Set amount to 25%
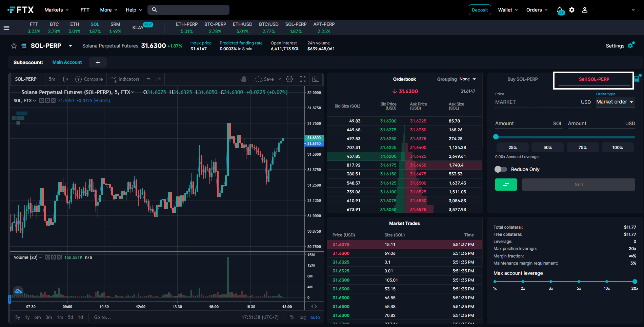Image resolution: width=644 pixels, height=327 pixels. (x=512, y=148)
